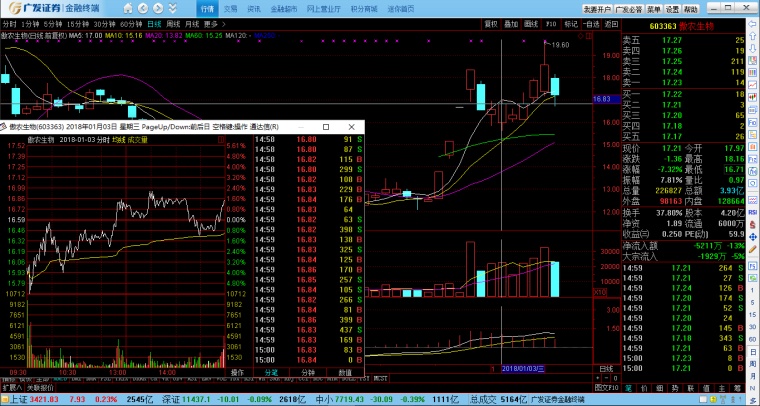Select the 周线 weekly chart period
Image resolution: width=760 pixels, height=406 pixels.
coord(173,24)
